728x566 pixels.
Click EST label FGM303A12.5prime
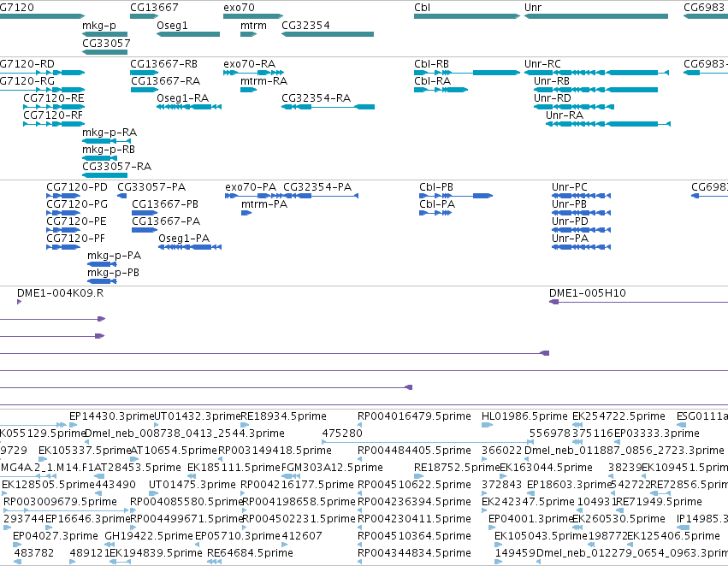[x=332, y=468]
